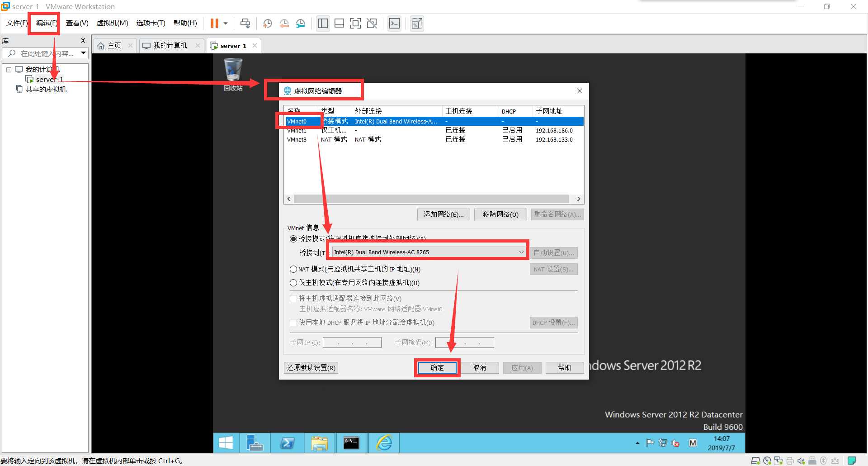Viewport: 868px width, 466px height.
Task: Click the printer device status icon
Action: tap(790, 461)
